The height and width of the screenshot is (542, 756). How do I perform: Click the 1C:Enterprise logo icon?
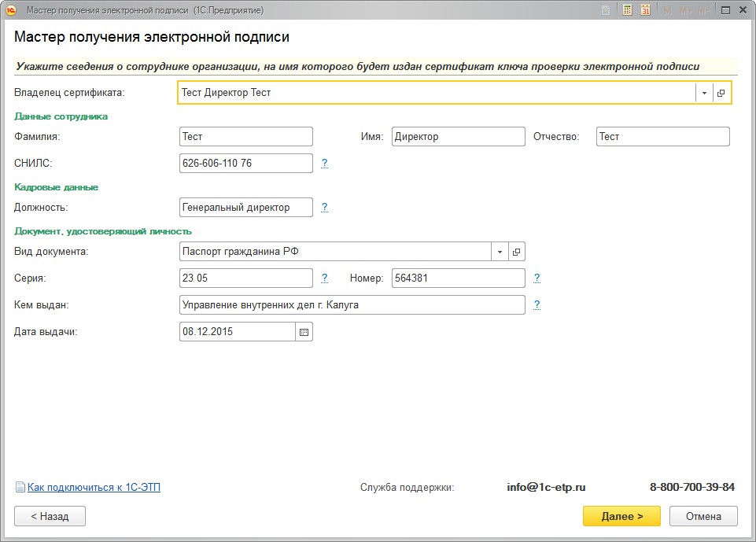[x=12, y=10]
